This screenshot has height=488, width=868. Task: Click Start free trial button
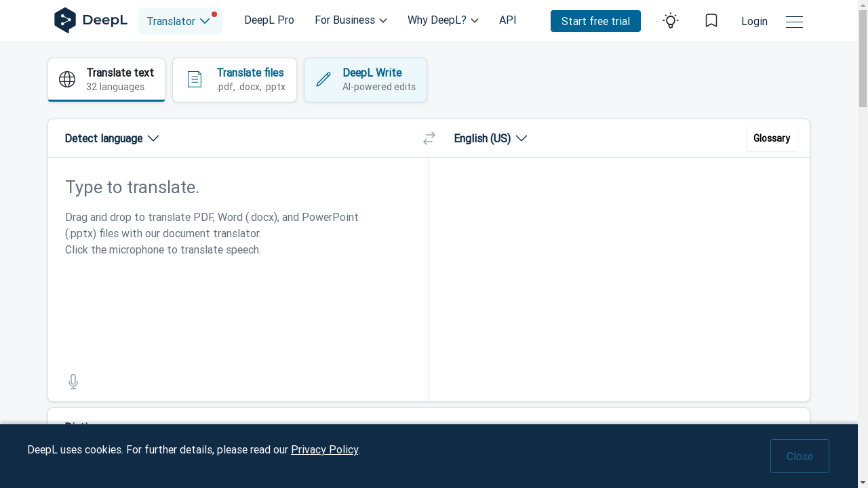[595, 21]
